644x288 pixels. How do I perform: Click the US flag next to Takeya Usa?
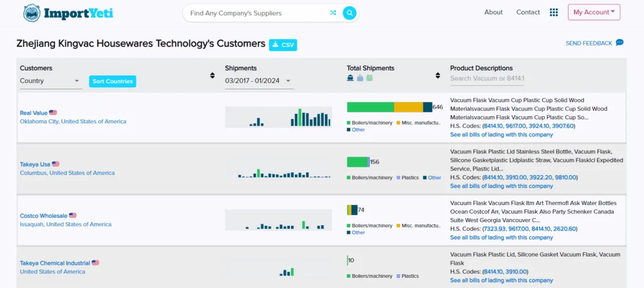click(55, 164)
